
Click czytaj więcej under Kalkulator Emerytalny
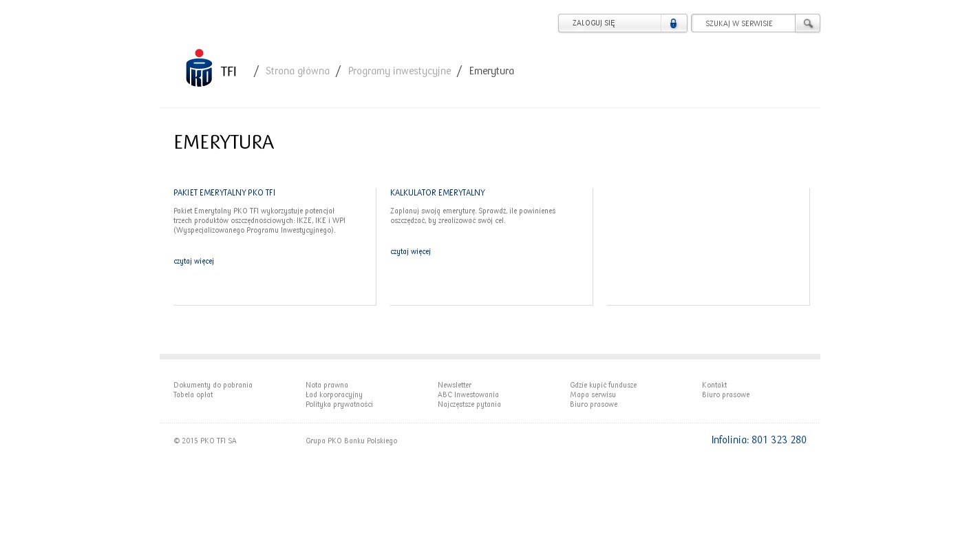pos(410,252)
